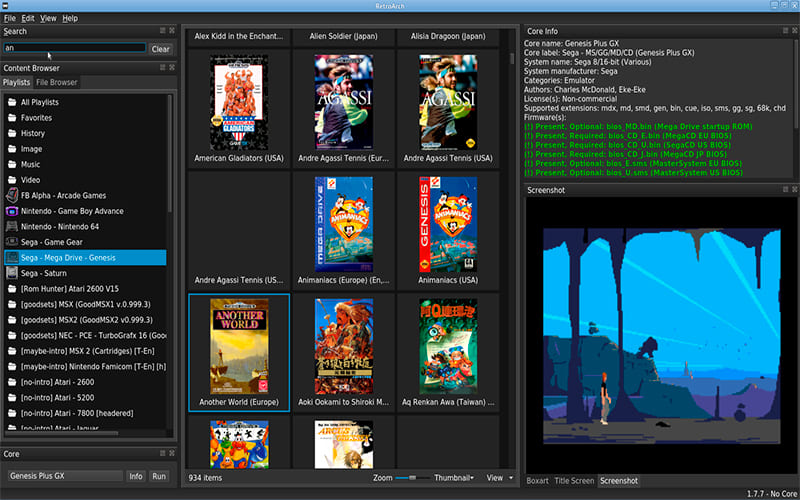Close the Core panel
Image resolution: width=800 pixels, height=500 pixels.
pyautogui.click(x=172, y=453)
